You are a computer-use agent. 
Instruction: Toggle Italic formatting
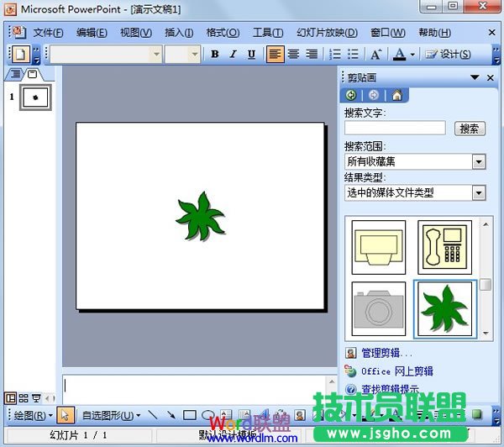233,54
